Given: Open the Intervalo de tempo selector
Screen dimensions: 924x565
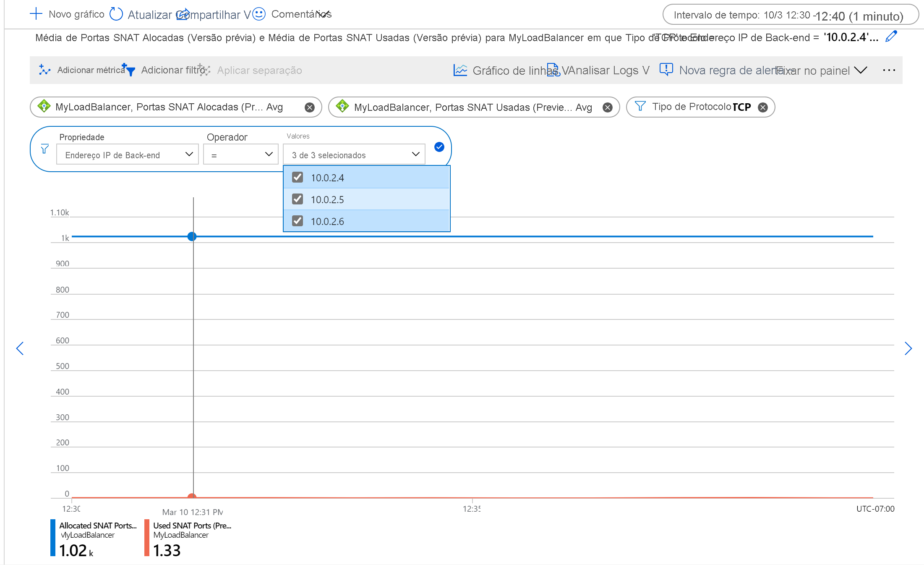Looking at the screenshot, I should coord(791,15).
